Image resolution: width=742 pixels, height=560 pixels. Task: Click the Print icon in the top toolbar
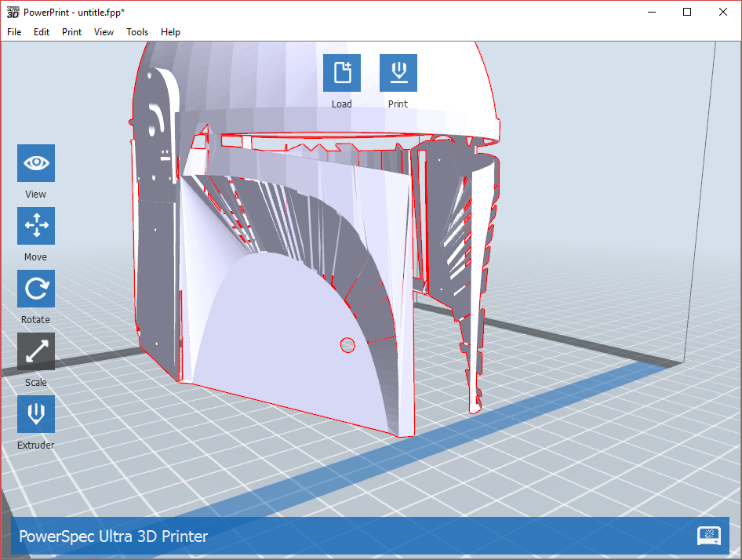click(x=398, y=72)
